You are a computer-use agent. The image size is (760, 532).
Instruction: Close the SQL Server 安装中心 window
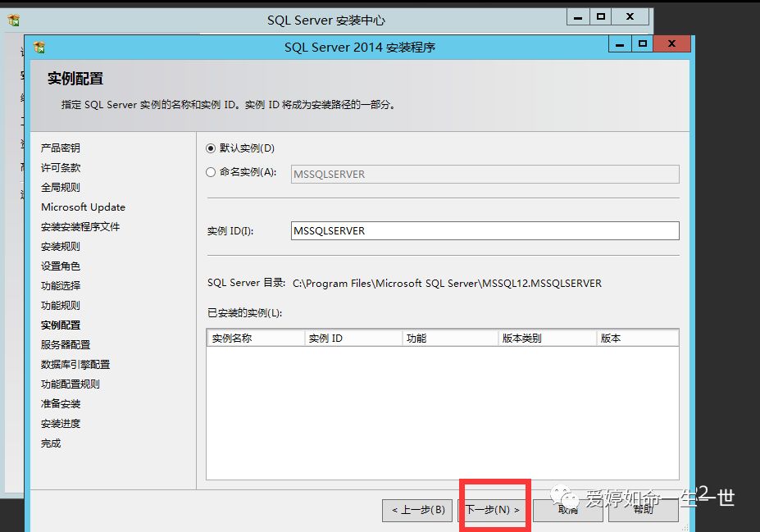630,17
